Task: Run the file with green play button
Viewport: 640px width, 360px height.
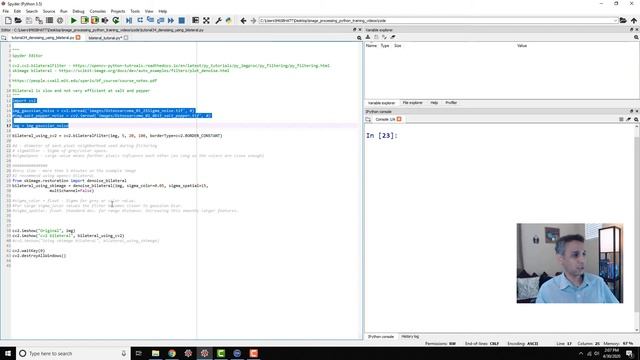Action: (73, 20)
